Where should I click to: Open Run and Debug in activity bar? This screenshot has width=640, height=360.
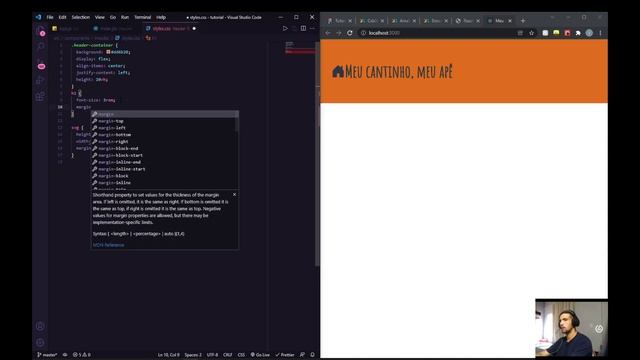point(41,80)
